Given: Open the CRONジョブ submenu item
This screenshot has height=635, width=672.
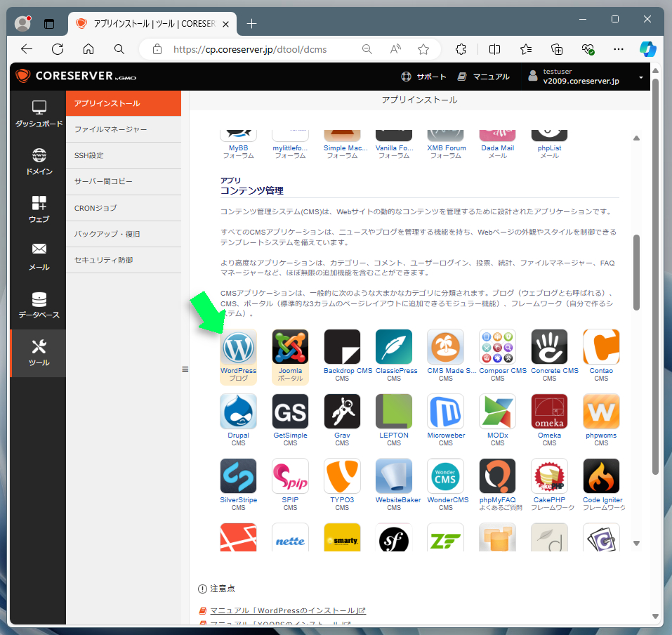Looking at the screenshot, I should tap(124, 208).
